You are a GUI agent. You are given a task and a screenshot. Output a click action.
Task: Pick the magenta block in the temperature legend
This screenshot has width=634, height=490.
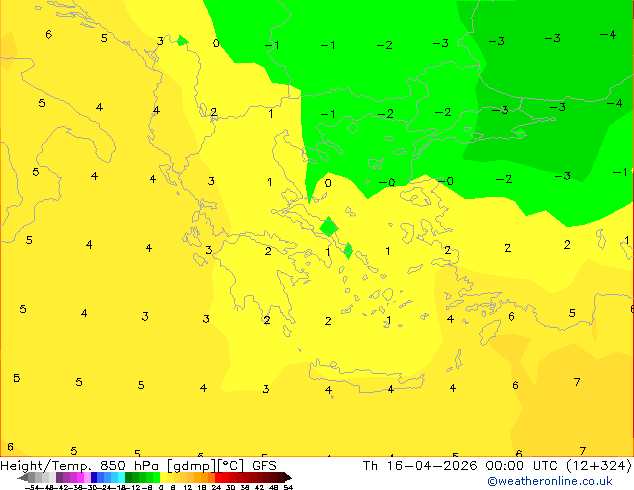tap(80, 477)
